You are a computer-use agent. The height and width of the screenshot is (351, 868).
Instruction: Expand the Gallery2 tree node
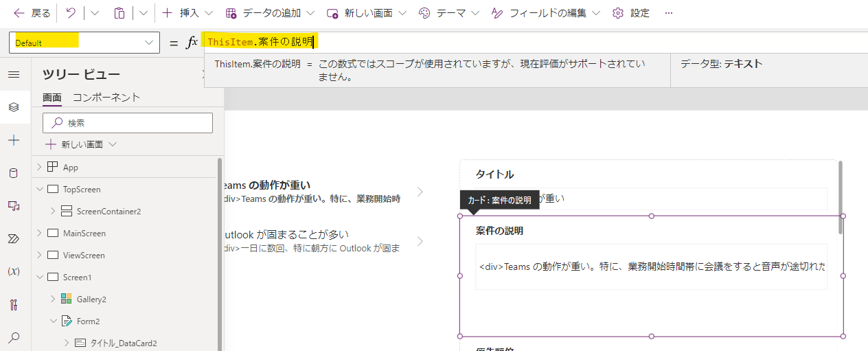(53, 299)
